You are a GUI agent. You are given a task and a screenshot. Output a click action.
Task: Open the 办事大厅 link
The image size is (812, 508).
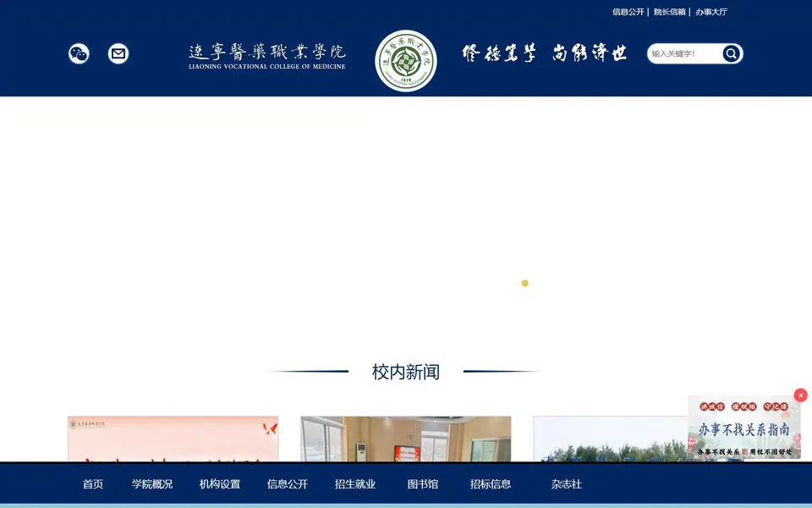[x=711, y=12]
